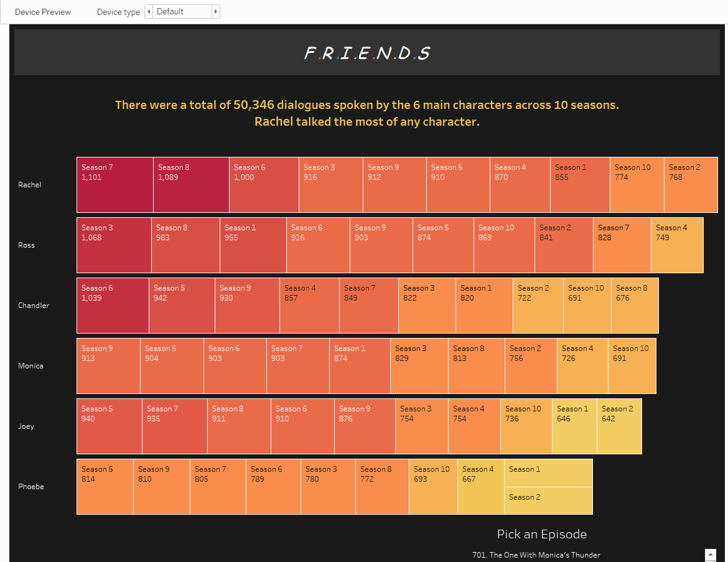Select Chandler Season 9 tile (930)
The image size is (728, 562).
[248, 306]
